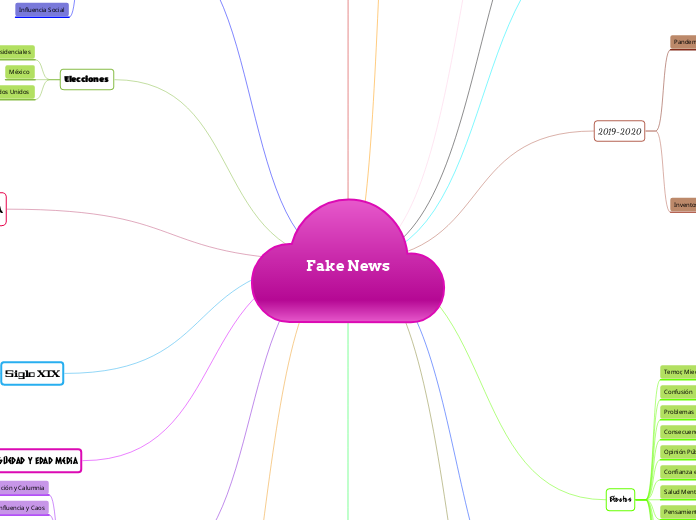696x520 pixels.
Task: Click the Opinión Pública subtopic node
Action: (x=678, y=452)
